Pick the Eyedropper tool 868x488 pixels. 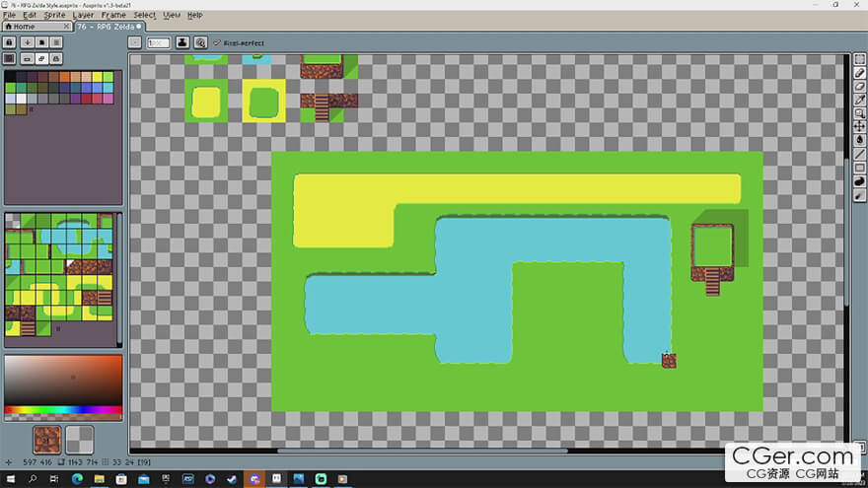[859, 100]
